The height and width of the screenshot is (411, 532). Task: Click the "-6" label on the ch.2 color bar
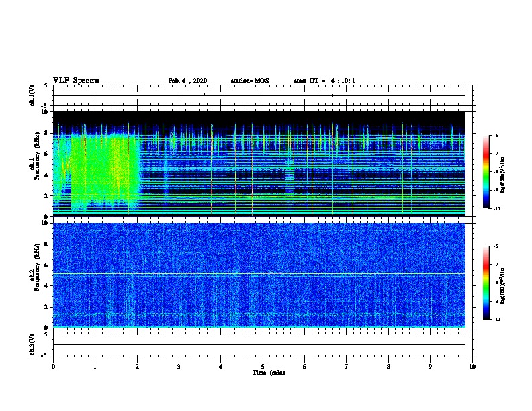click(496, 246)
